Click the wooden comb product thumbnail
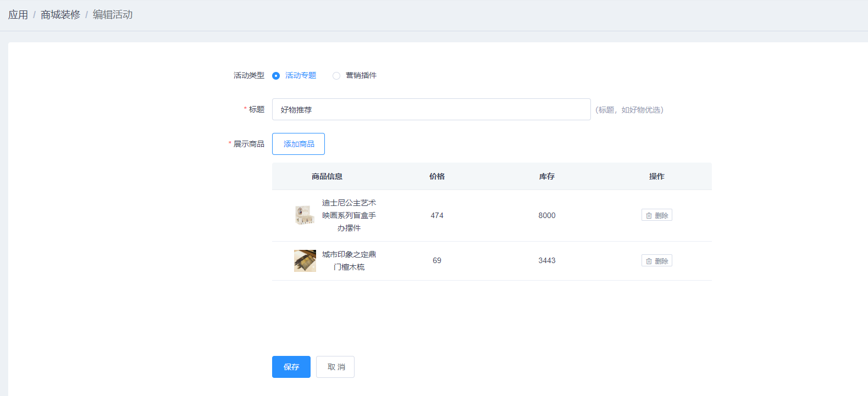The height and width of the screenshot is (396, 868). point(305,261)
